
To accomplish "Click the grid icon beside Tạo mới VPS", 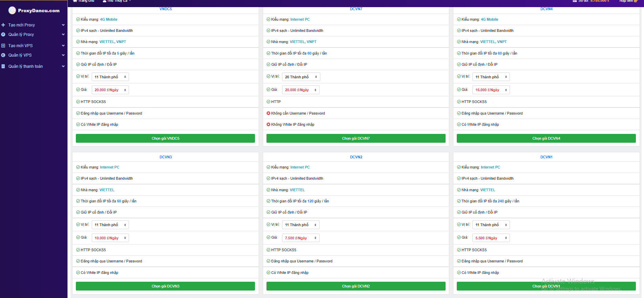I will pyautogui.click(x=3, y=45).
